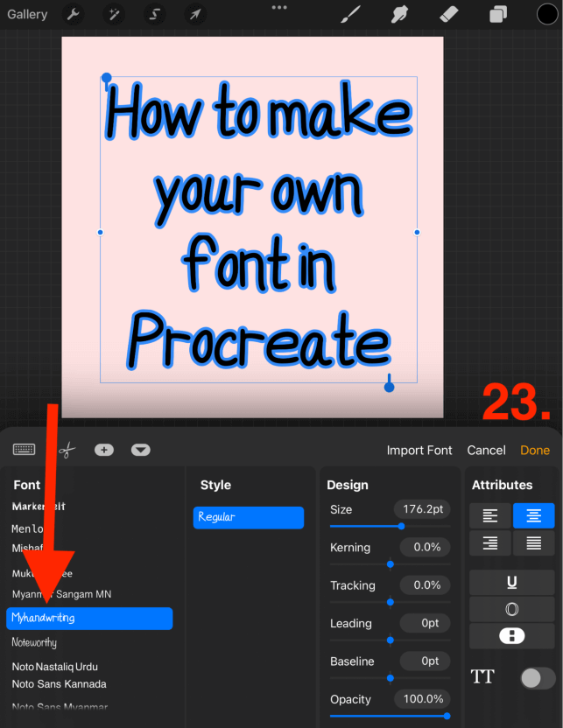This screenshot has height=728, width=563.
Task: Adjust the Kerning slider
Action: click(391, 564)
